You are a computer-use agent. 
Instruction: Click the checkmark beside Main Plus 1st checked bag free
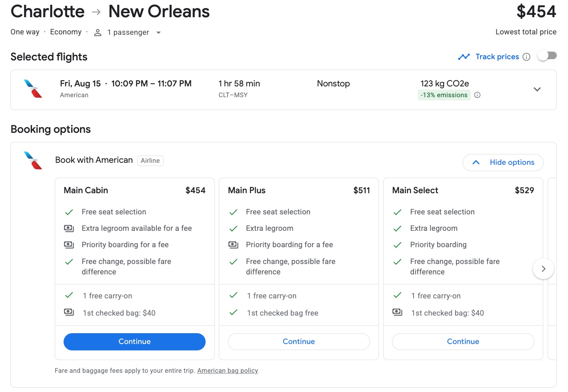(x=233, y=312)
